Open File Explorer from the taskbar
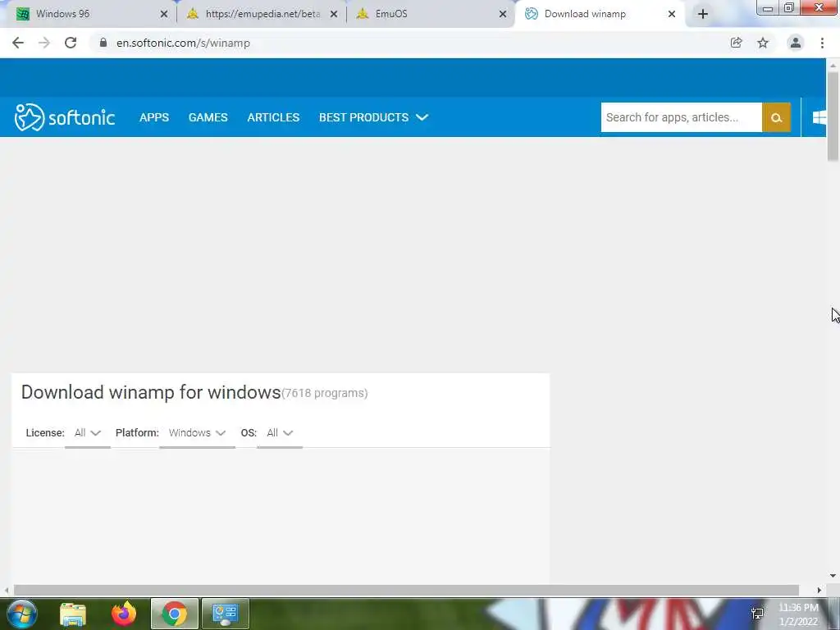This screenshot has height=630, width=840. click(x=73, y=614)
